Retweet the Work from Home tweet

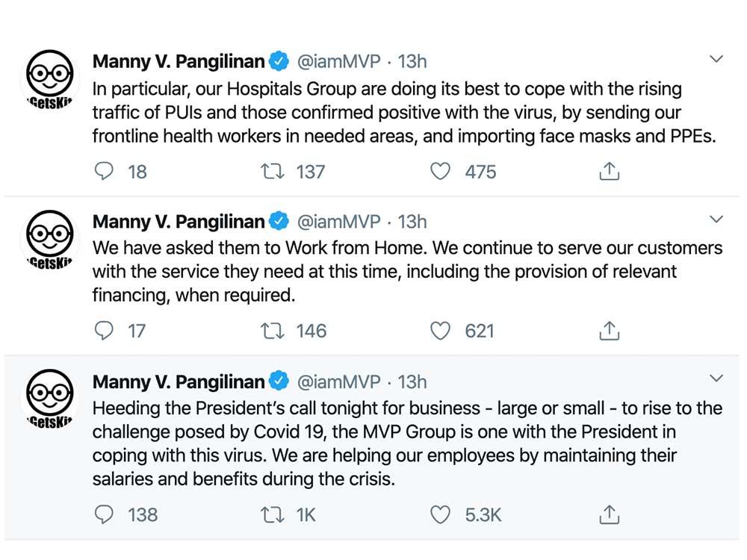tap(273, 330)
